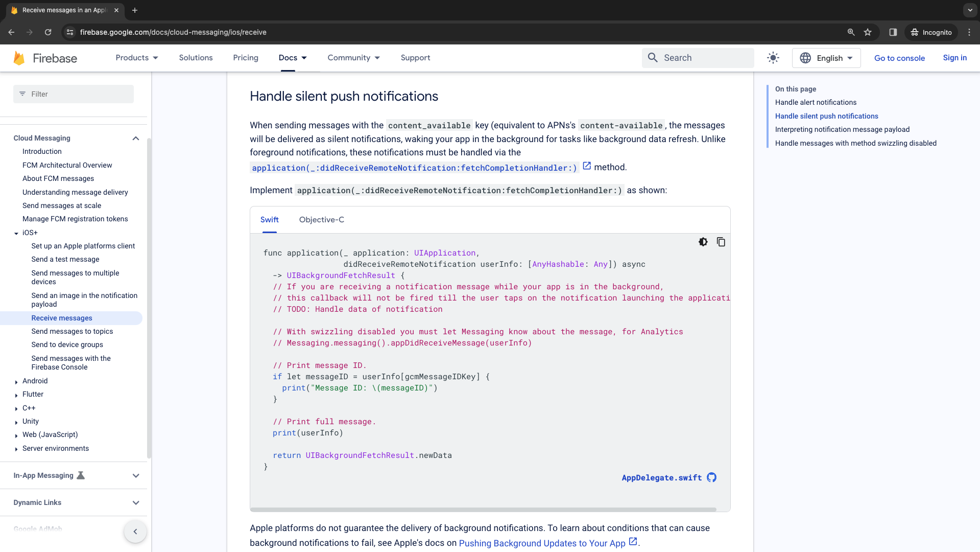Screen dimensions: 980x552
Task: Open external link icon after Pushing Background Updates
Action: pos(633,542)
